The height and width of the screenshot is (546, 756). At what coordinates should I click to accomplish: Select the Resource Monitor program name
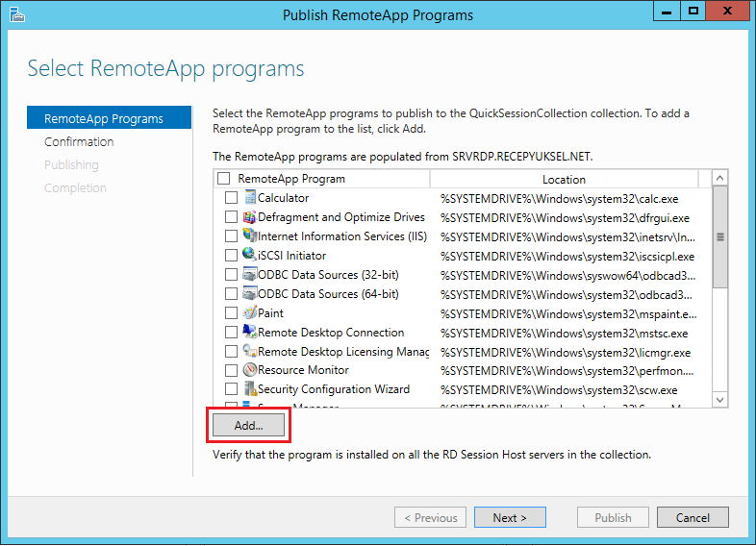(303, 370)
